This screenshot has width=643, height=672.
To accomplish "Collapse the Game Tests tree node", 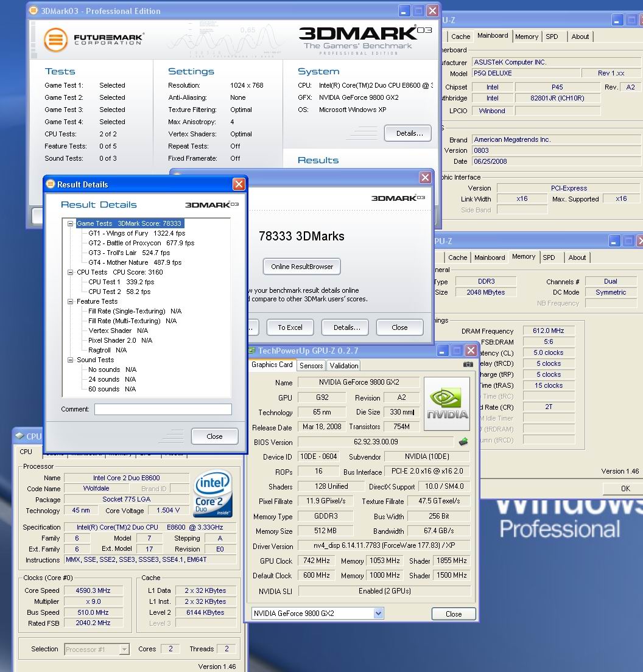I will pos(70,223).
